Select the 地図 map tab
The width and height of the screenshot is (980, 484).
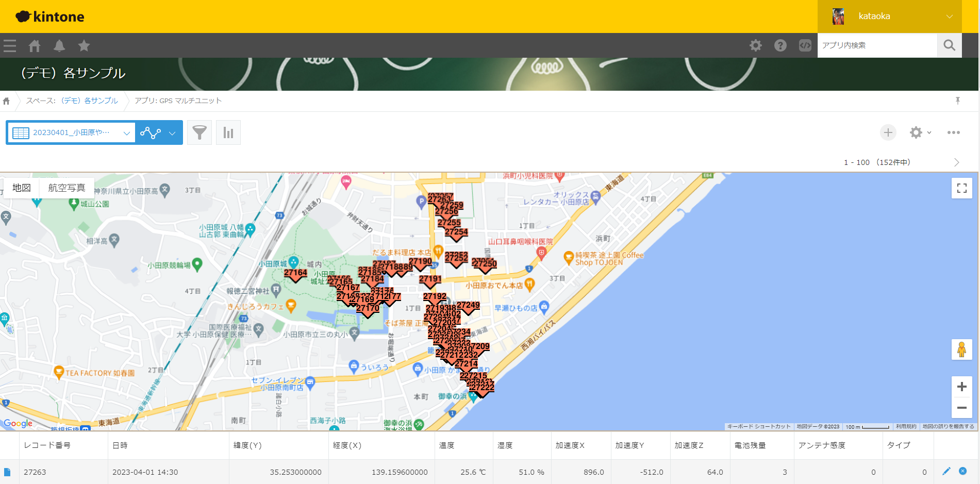(x=20, y=188)
